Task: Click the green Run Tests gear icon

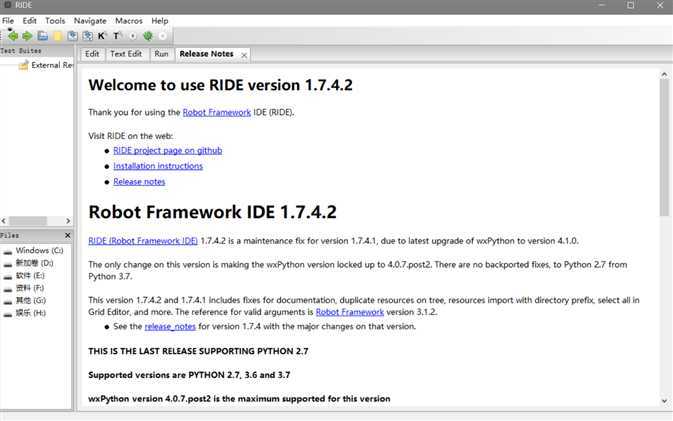Action: pyautogui.click(x=148, y=36)
